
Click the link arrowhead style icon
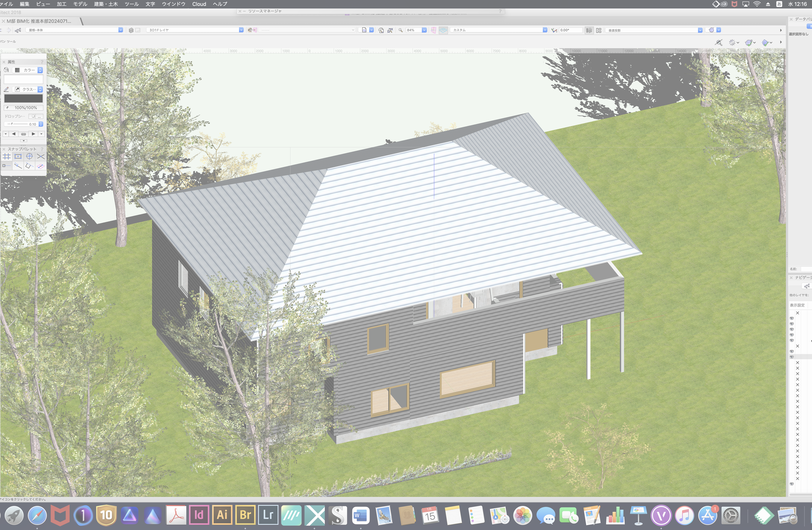(24, 134)
